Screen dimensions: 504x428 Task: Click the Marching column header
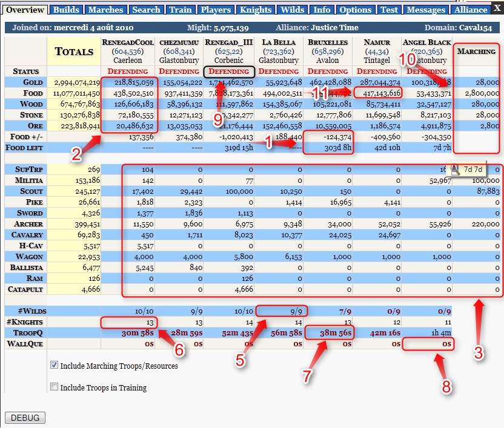click(476, 51)
